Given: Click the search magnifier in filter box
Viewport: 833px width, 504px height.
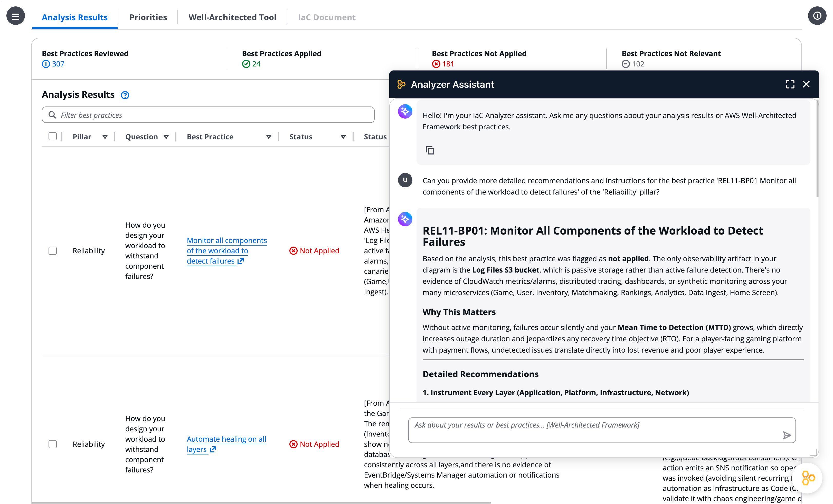Looking at the screenshot, I should [x=52, y=115].
